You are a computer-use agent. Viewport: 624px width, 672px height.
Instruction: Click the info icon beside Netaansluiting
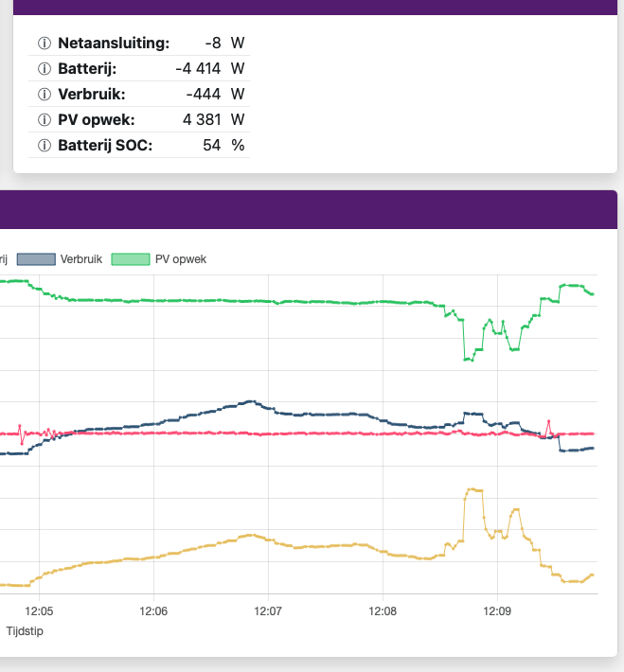(44, 44)
